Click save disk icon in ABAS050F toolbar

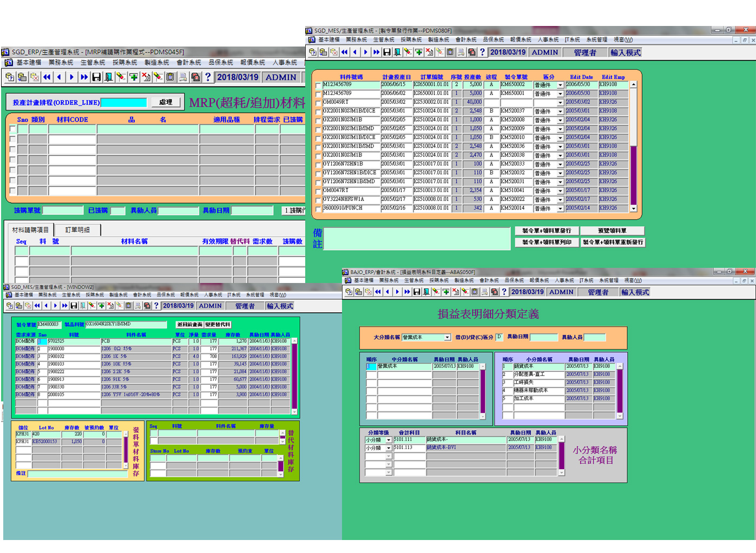coord(417,292)
